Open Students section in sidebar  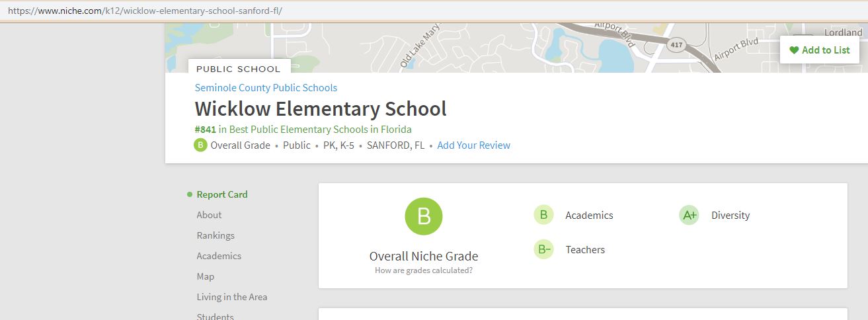coord(215,316)
